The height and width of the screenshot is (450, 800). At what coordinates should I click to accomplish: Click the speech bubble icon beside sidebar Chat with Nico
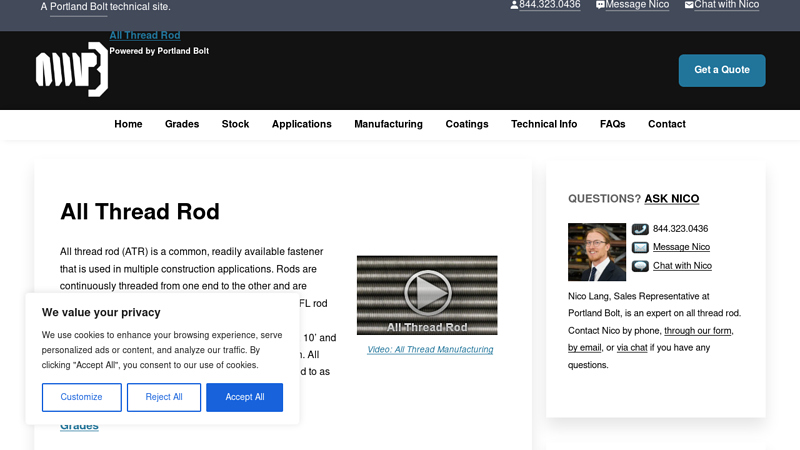click(x=640, y=266)
